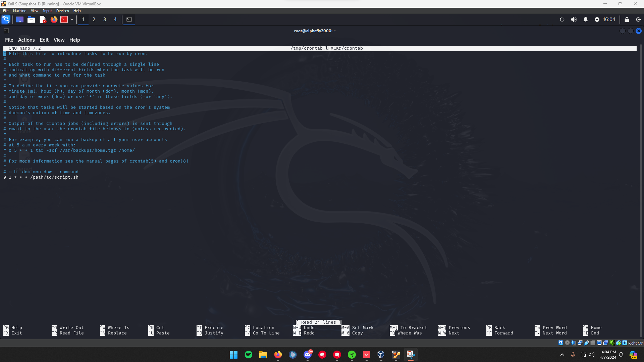Open the terminal Edit menu
This screenshot has width=644, height=362.
pyautogui.click(x=44, y=40)
